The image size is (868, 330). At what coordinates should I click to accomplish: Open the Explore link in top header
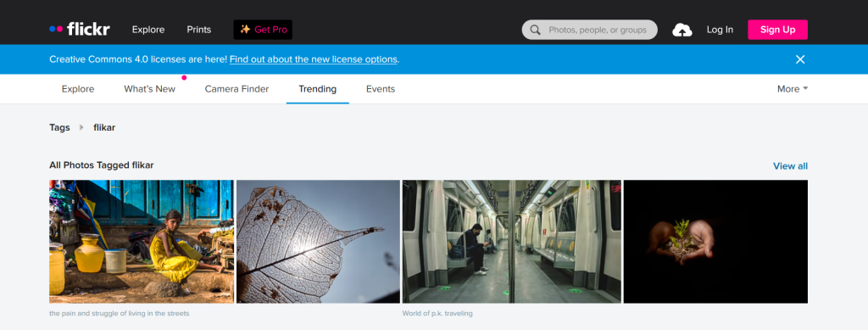click(148, 30)
